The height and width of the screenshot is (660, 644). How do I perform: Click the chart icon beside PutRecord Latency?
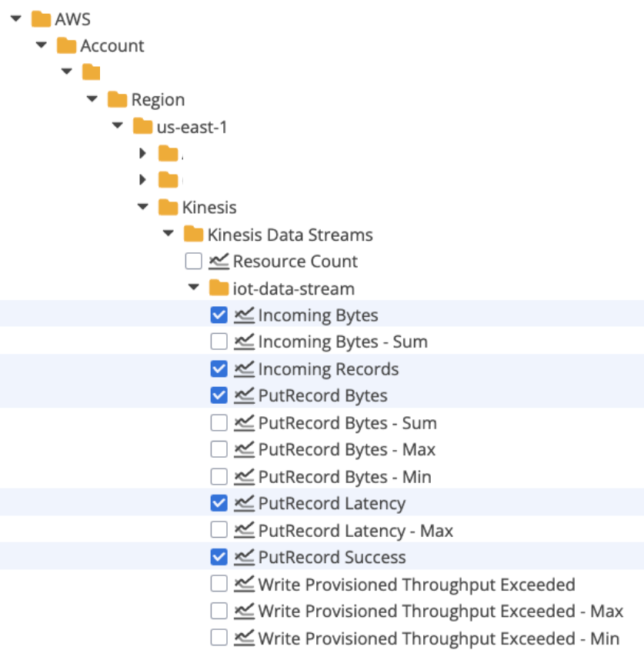[x=245, y=504]
